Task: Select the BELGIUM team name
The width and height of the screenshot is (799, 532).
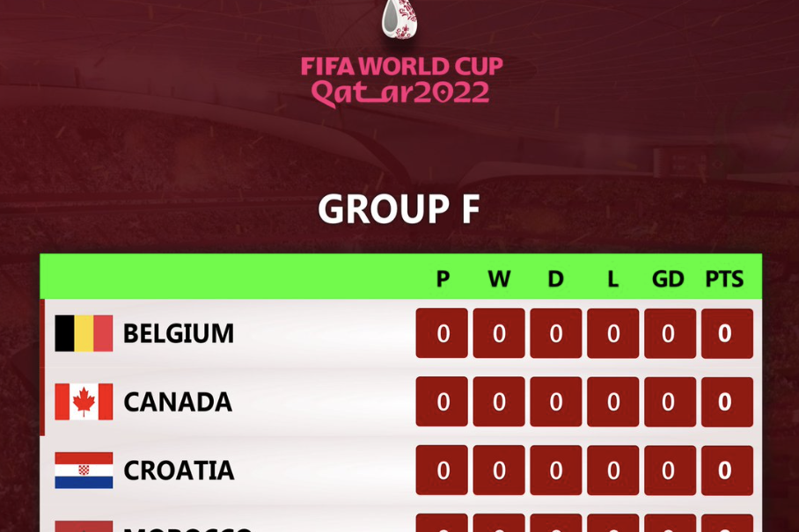Action: (x=179, y=334)
